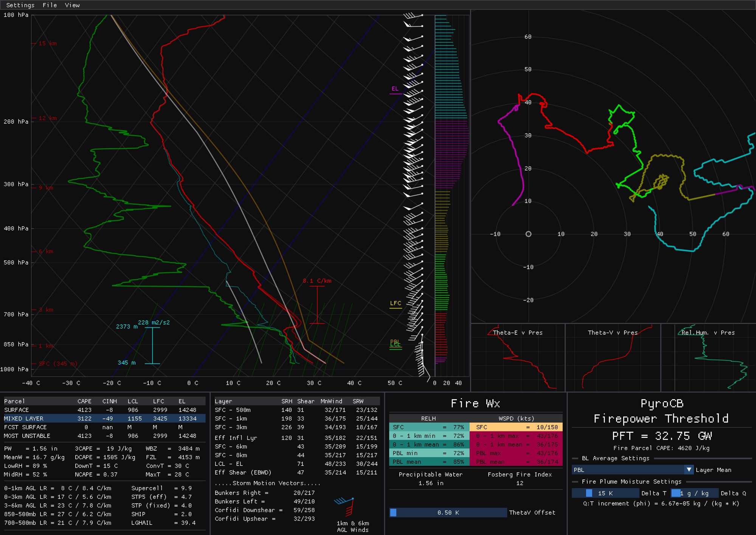
Task: Open the File menu
Action: pos(50,5)
